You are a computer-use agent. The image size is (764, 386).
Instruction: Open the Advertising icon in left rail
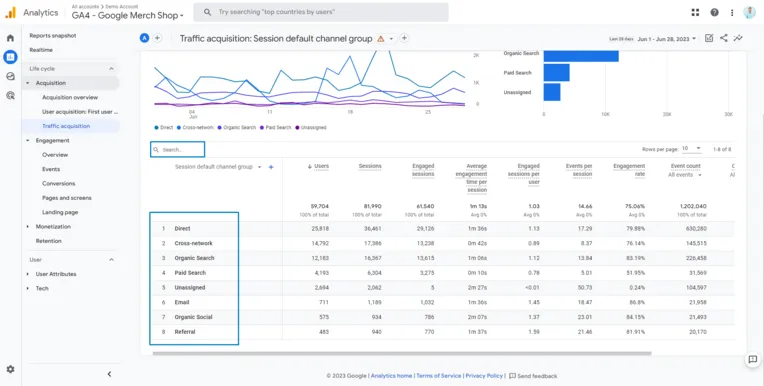(x=10, y=96)
